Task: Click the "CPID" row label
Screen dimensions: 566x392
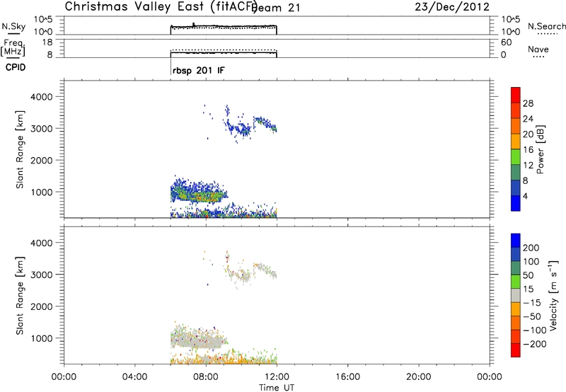Action: (16, 67)
